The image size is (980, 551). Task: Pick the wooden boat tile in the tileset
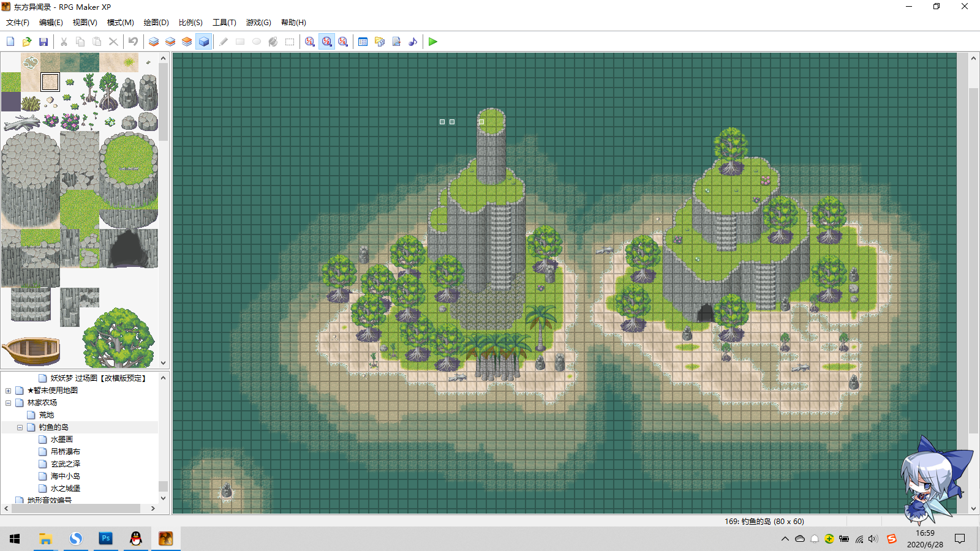pyautogui.click(x=31, y=351)
